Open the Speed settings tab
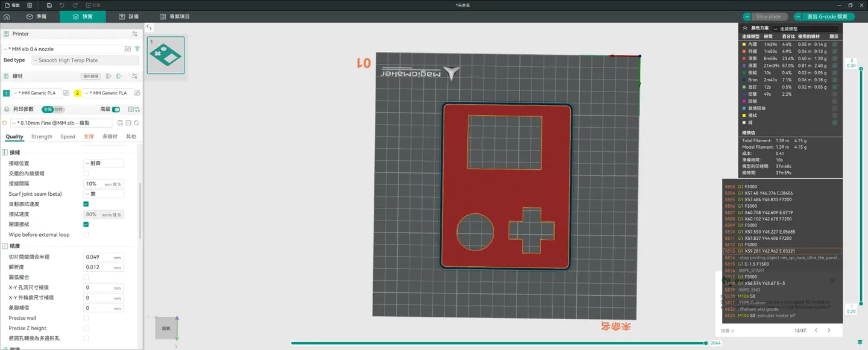Image resolution: width=868 pixels, height=350 pixels. pos(68,137)
